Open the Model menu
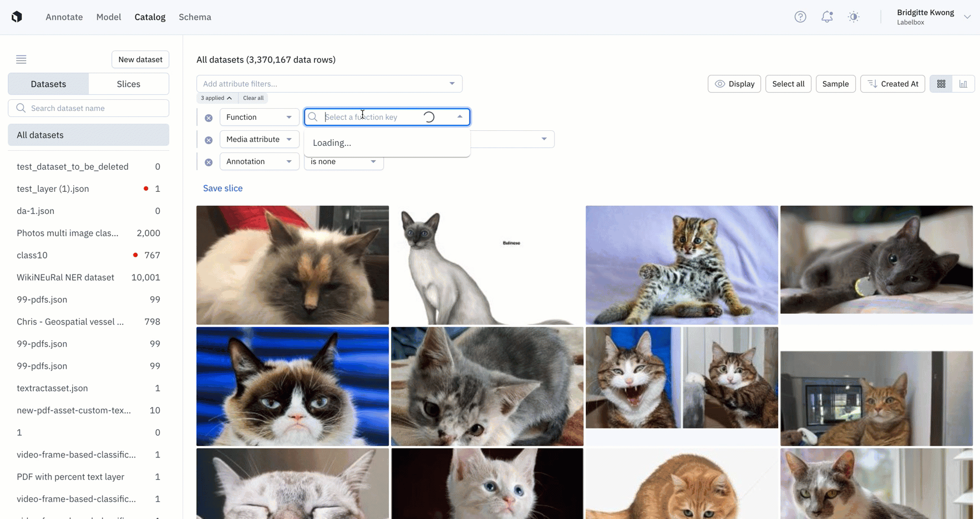The image size is (980, 519). (x=109, y=17)
